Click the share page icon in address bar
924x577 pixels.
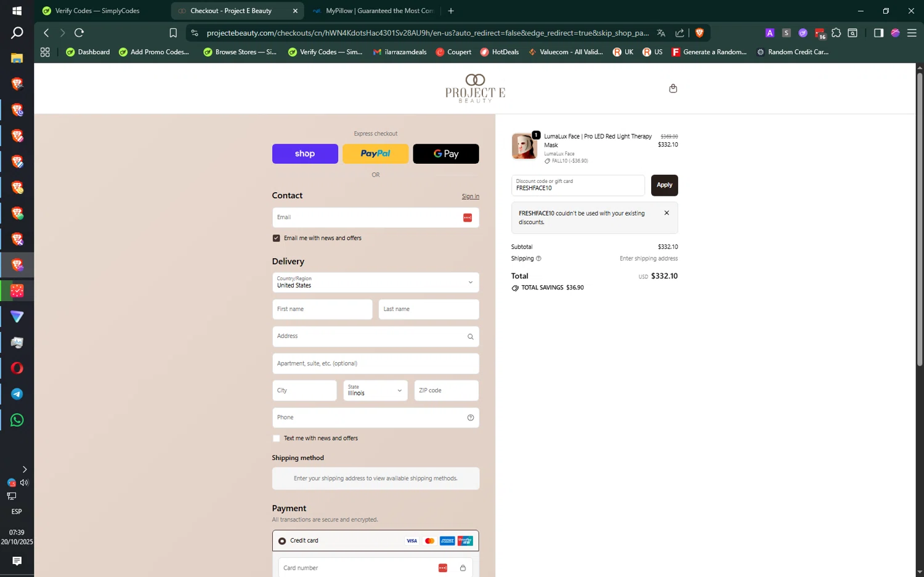679,33
